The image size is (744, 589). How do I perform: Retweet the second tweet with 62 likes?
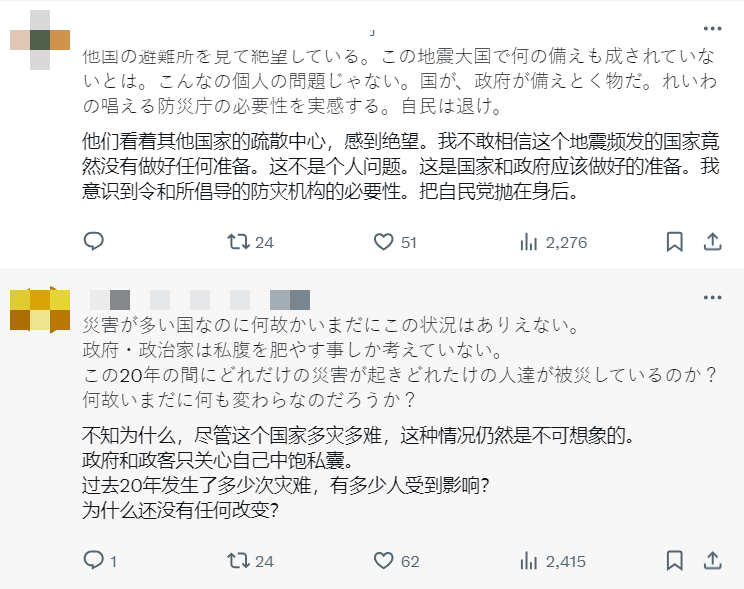coord(238,561)
